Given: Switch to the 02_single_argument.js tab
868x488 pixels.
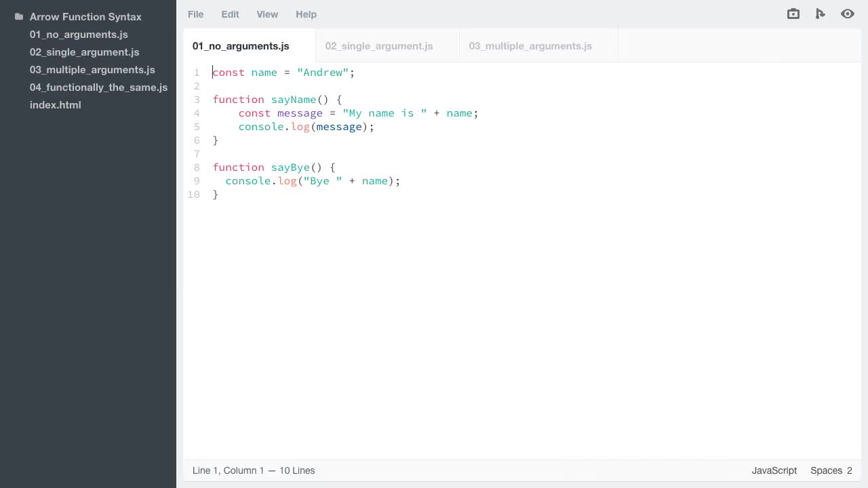Looking at the screenshot, I should pos(379,46).
